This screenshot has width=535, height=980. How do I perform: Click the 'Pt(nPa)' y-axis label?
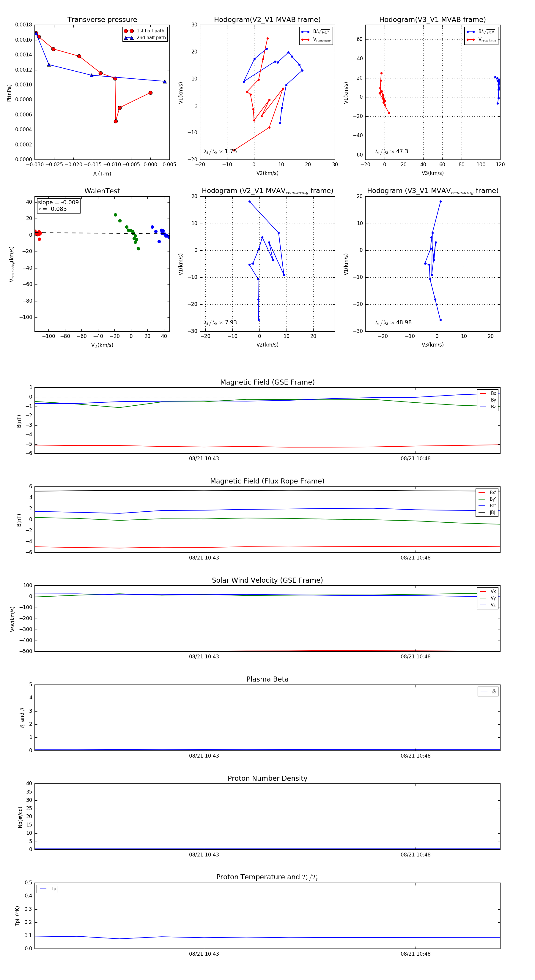(x=9, y=93)
